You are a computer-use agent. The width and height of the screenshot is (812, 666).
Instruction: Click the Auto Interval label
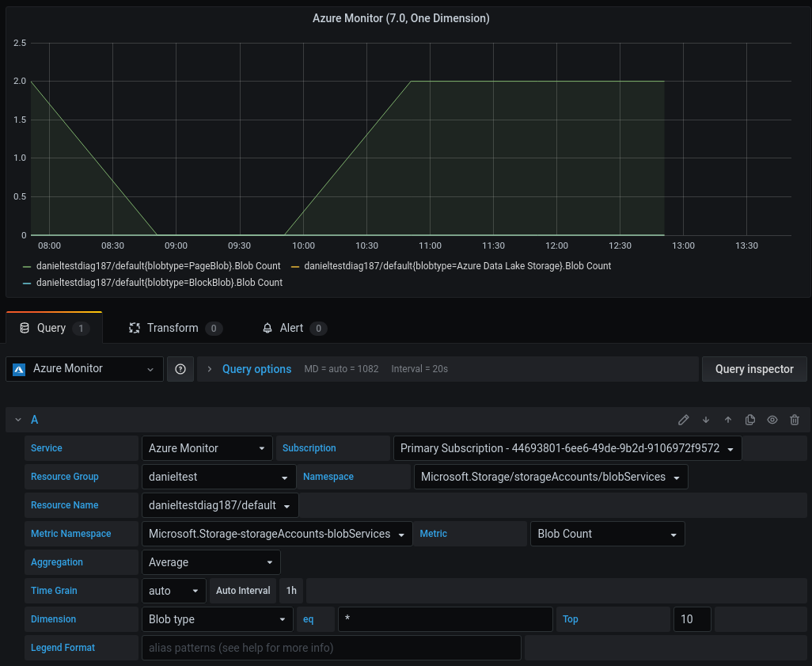click(x=243, y=591)
